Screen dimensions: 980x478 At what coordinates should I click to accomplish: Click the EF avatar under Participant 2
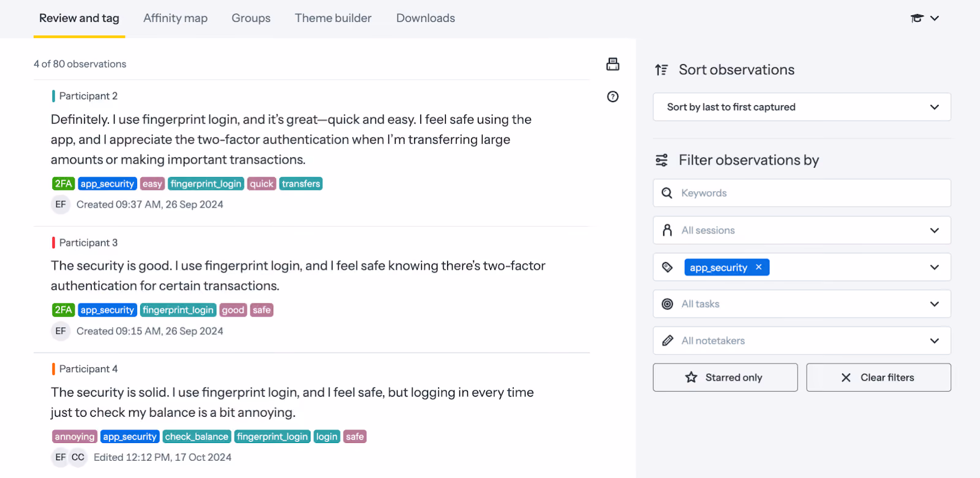pyautogui.click(x=60, y=205)
